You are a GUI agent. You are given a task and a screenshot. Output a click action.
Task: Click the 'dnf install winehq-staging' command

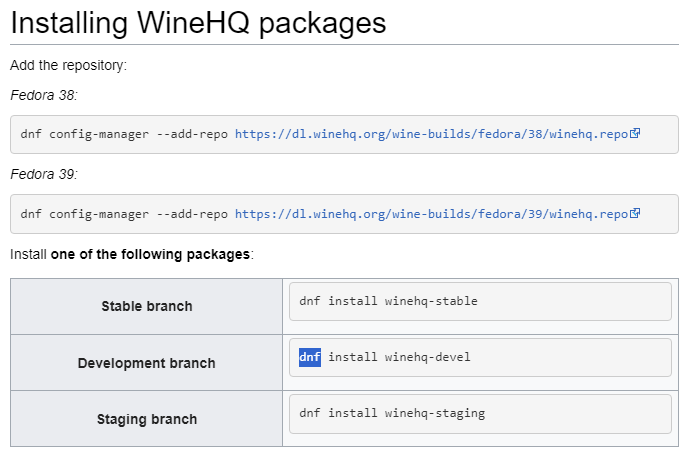point(392,413)
